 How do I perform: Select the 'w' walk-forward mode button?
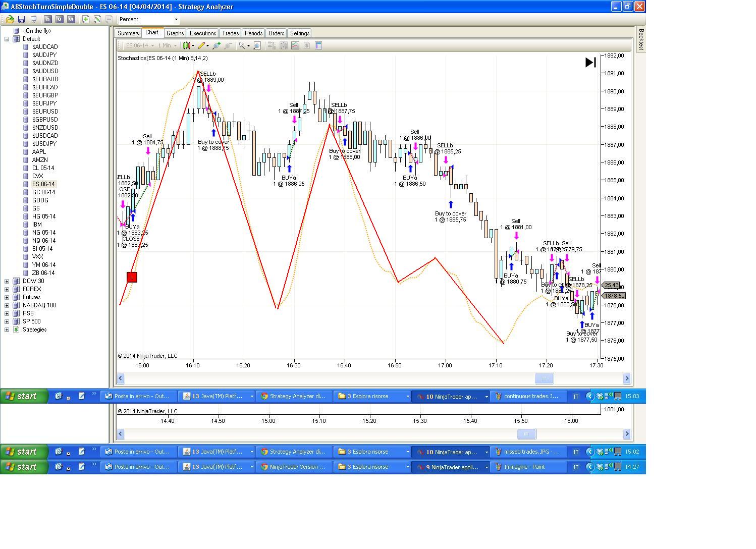coord(71,19)
